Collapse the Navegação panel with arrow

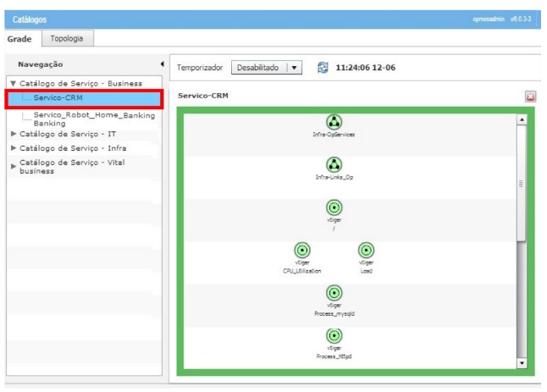point(161,64)
